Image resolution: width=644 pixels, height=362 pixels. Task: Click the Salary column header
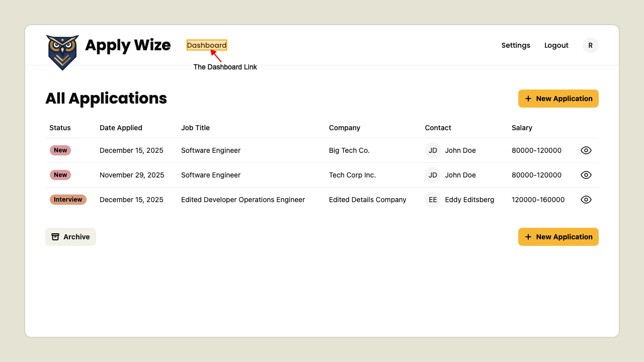pos(522,128)
